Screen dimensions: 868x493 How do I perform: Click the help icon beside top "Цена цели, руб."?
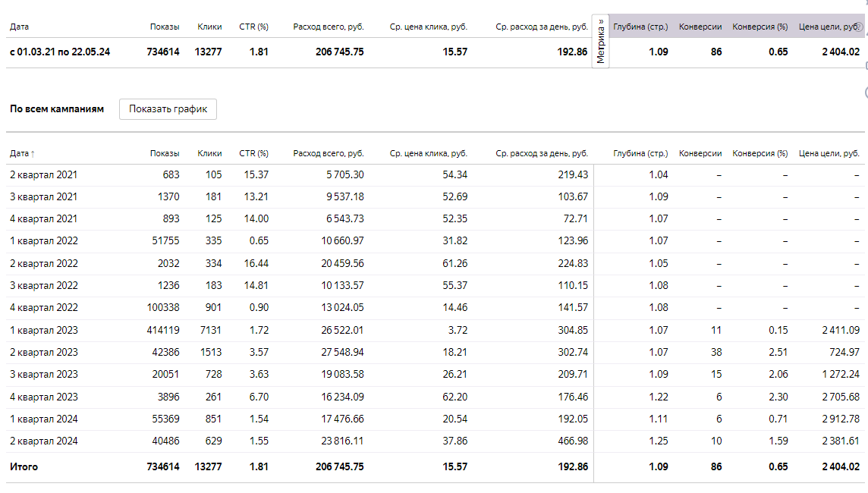(859, 27)
